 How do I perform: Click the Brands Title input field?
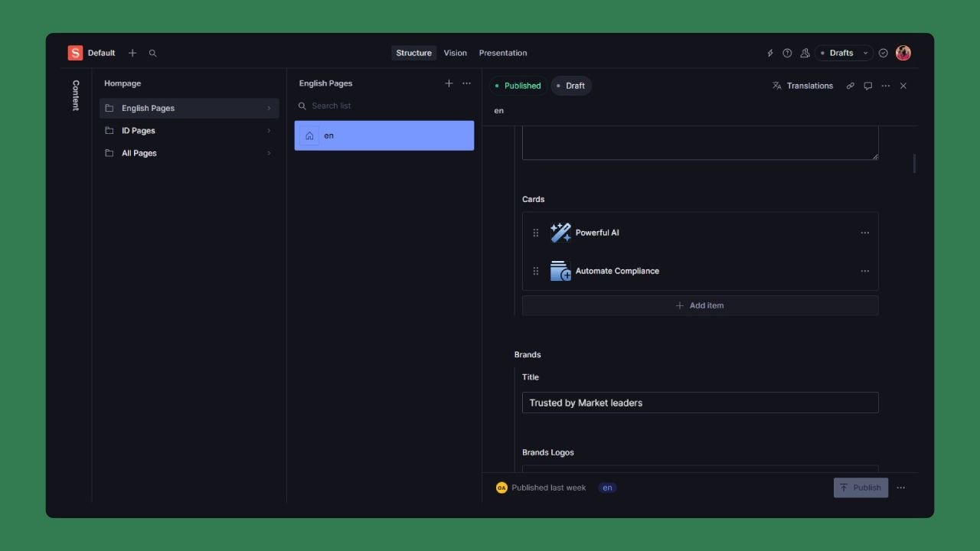pos(700,403)
